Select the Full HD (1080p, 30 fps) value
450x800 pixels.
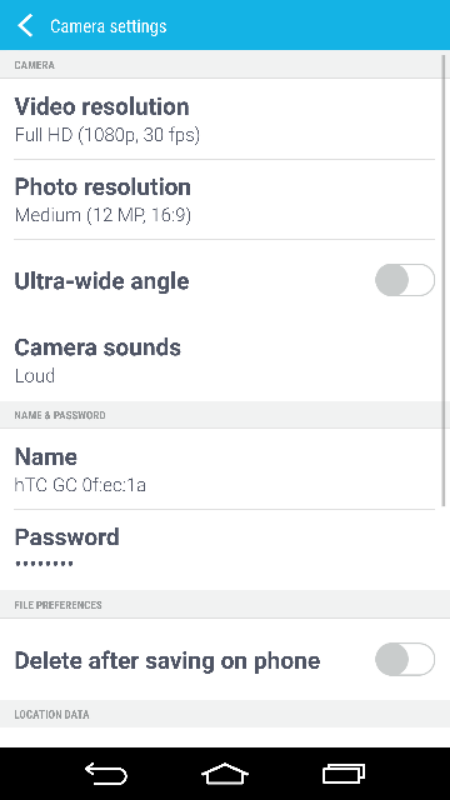tap(107, 135)
